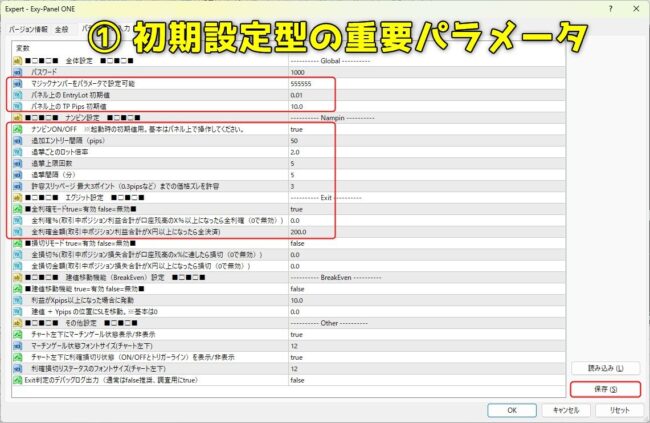This screenshot has height=423, width=650.
Task: Click the icon beside the パスワード parameter
Action: 20,73
